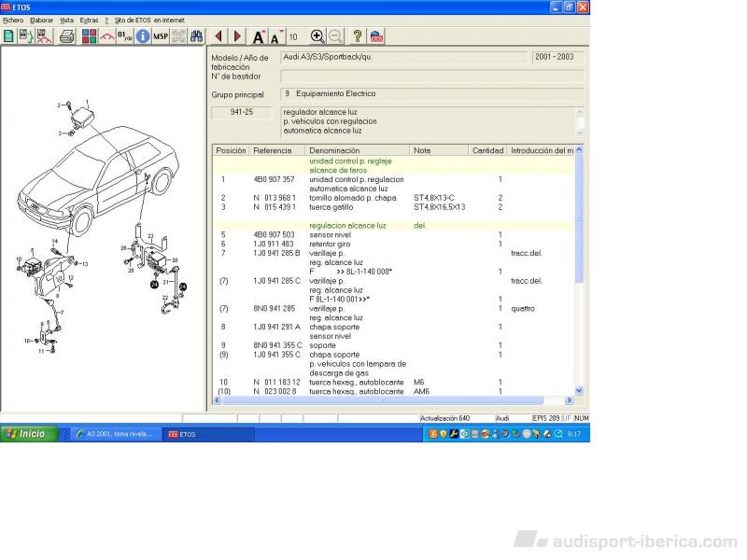Select part reference 1J0 941 285 B
The image size is (747, 560).
tap(276, 253)
